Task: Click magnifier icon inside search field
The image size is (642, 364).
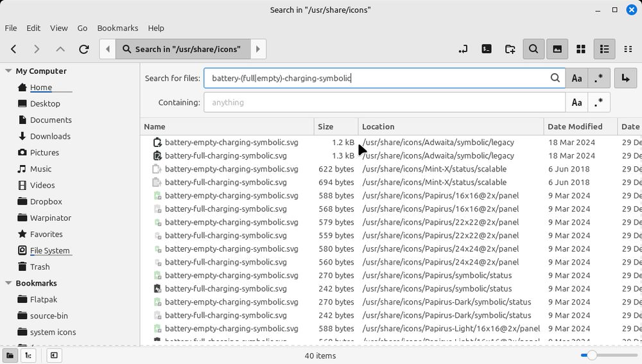Action: (555, 78)
